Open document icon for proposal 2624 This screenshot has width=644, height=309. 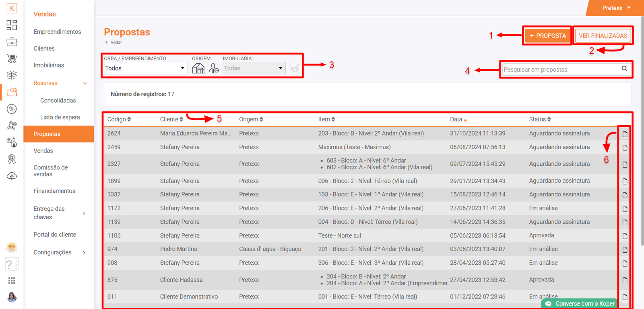(x=625, y=134)
